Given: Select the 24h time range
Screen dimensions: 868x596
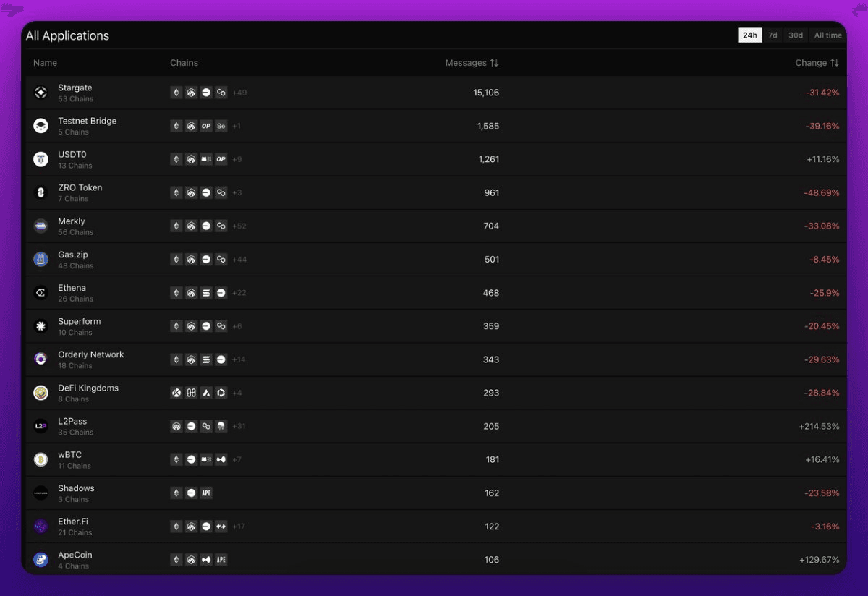Looking at the screenshot, I should (749, 35).
